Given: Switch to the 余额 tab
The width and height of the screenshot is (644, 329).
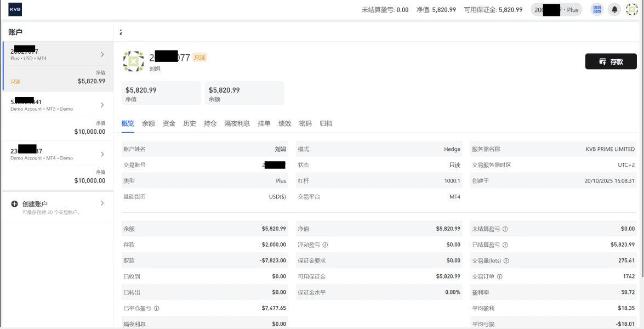Looking at the screenshot, I should pyautogui.click(x=149, y=123).
